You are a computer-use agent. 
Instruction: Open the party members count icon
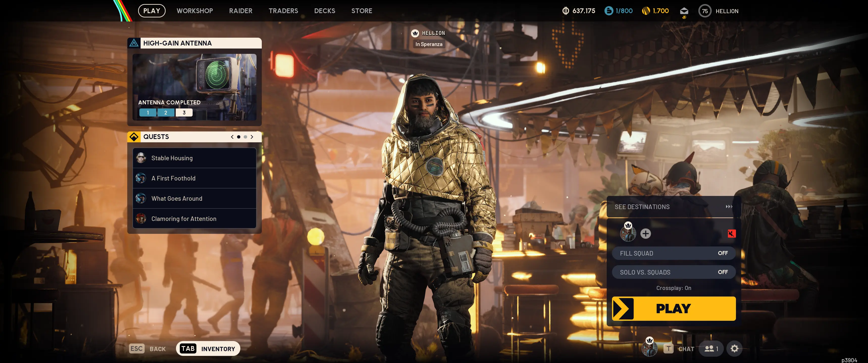pyautogui.click(x=711, y=349)
